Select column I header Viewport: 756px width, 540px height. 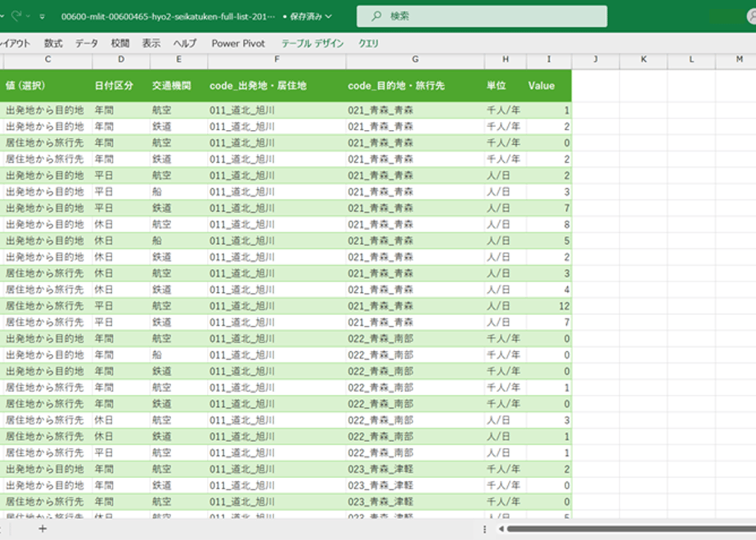coord(549,59)
